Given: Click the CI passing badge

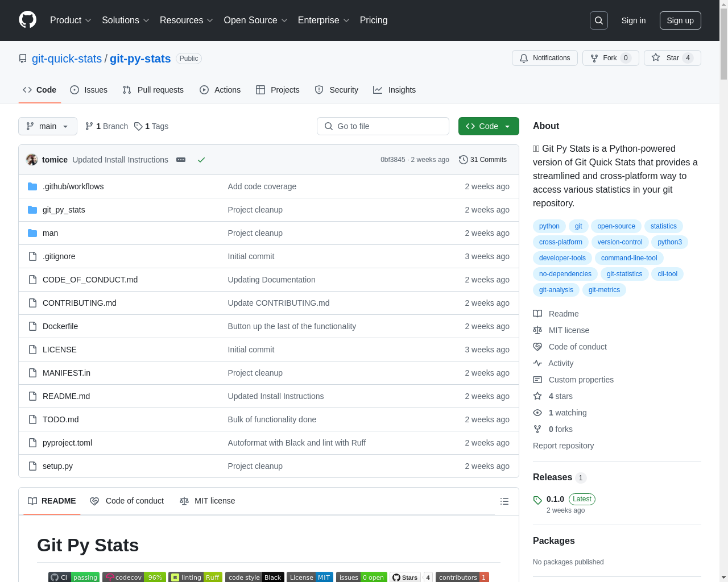Looking at the screenshot, I should pos(74,577).
